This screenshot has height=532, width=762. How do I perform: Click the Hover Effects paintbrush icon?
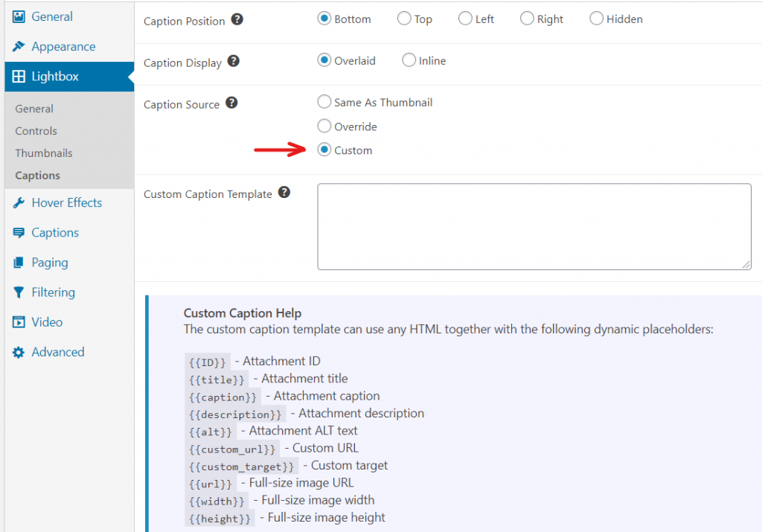pos(19,202)
